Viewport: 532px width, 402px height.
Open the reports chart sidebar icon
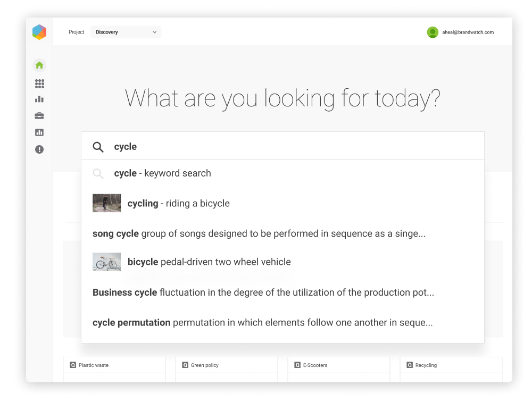tap(39, 132)
